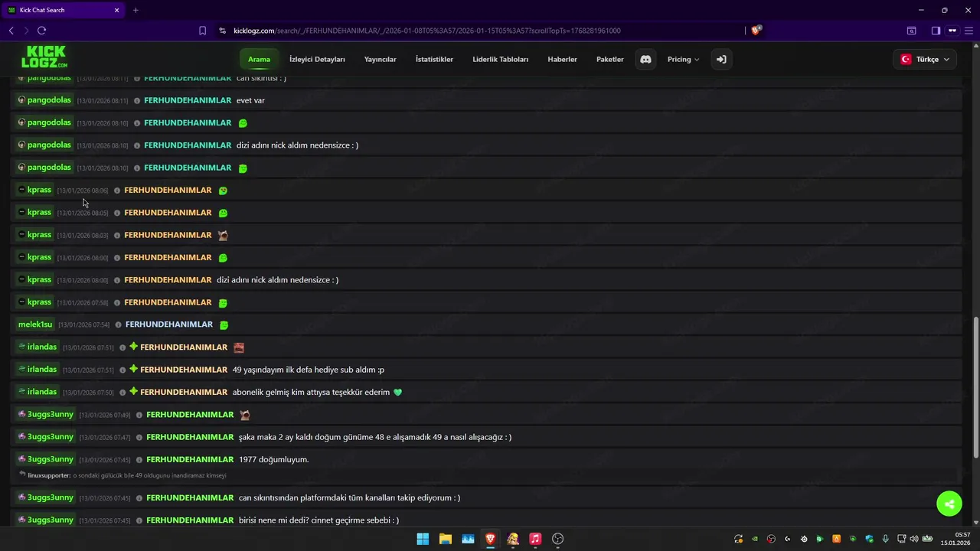
Task: Close the Kick Chat Search tab
Action: tap(117, 10)
